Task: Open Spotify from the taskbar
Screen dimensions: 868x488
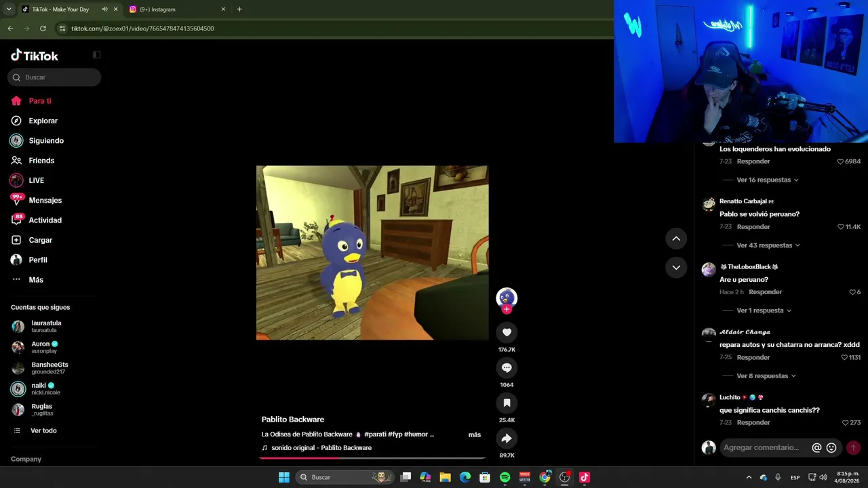Action: coord(505,477)
